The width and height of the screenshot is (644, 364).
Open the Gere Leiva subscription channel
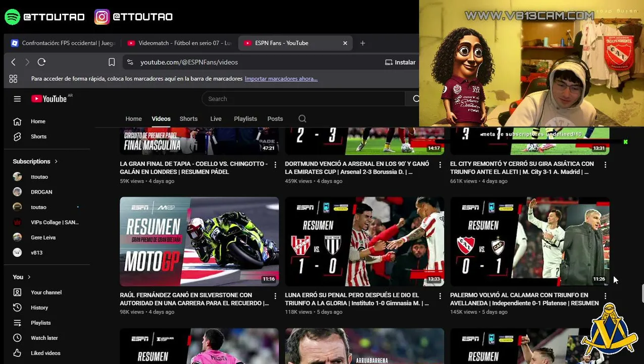point(43,238)
